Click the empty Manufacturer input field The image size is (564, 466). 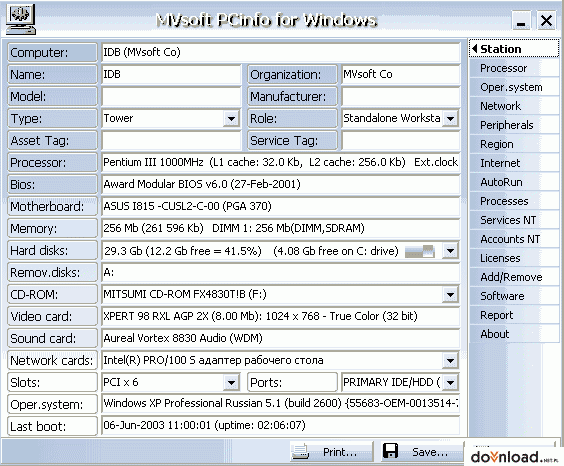pos(401,96)
